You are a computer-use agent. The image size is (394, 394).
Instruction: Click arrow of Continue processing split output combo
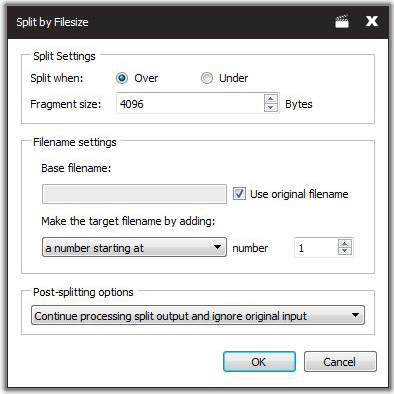(x=355, y=315)
